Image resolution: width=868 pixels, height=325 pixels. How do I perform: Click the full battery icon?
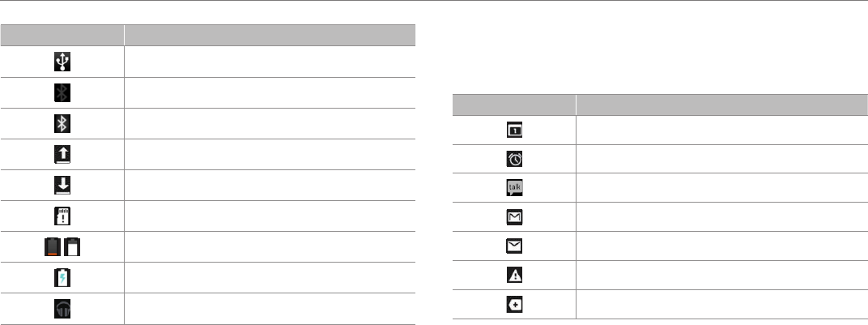72,246
